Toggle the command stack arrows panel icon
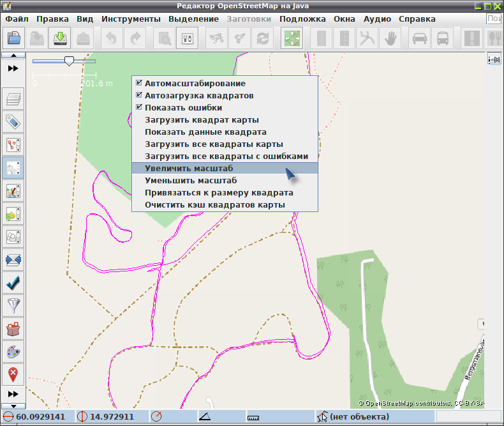 tap(13, 214)
